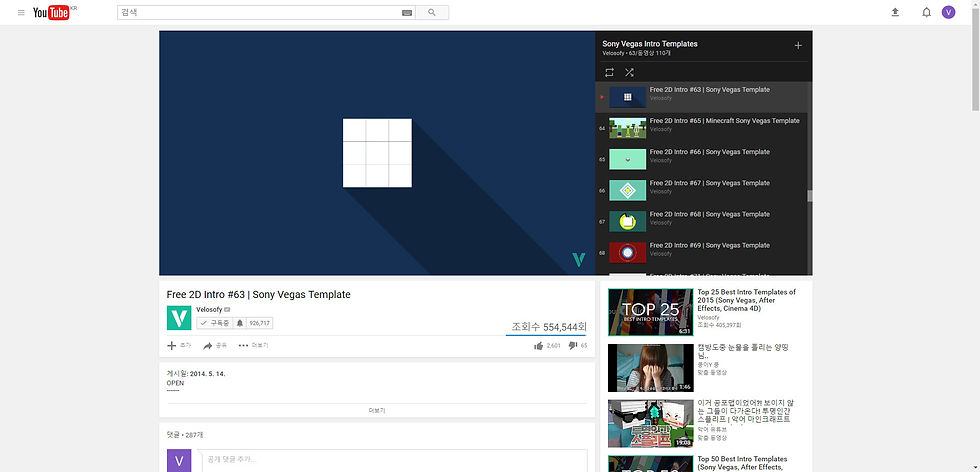This screenshot has width=980, height=472.
Task: Click the subscriber count 926,717
Action: pos(259,323)
